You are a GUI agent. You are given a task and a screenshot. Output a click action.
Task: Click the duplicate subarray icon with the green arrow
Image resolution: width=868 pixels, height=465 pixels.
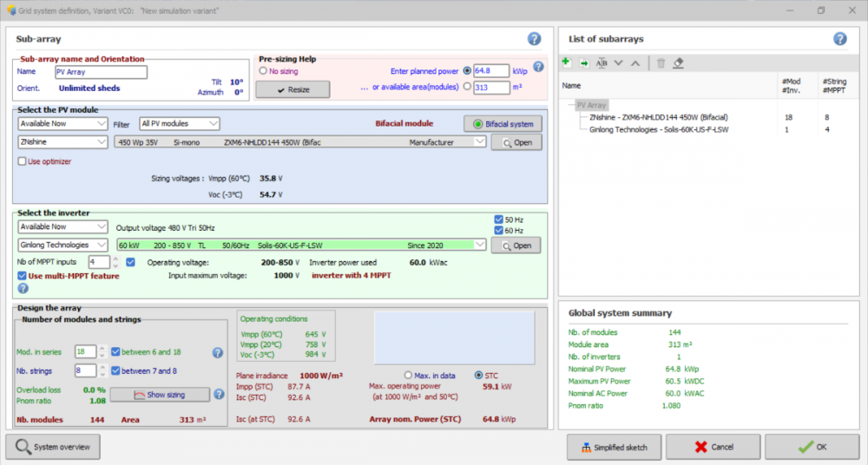tap(583, 62)
